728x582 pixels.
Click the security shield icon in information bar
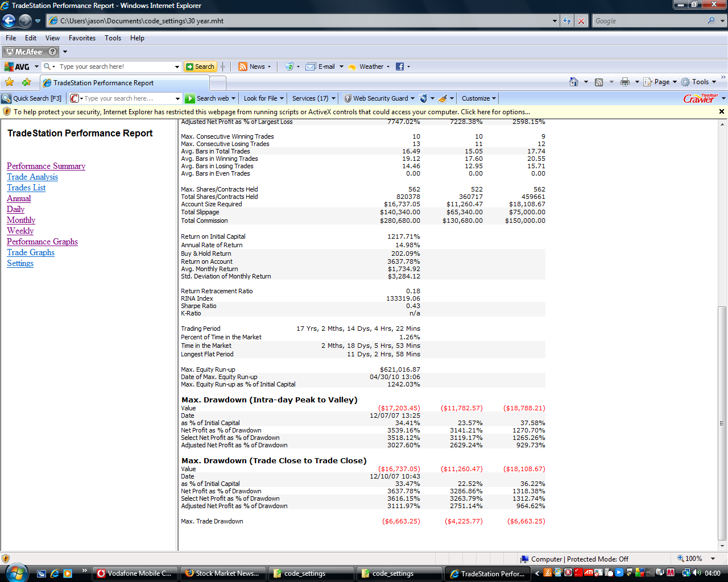click(x=7, y=112)
